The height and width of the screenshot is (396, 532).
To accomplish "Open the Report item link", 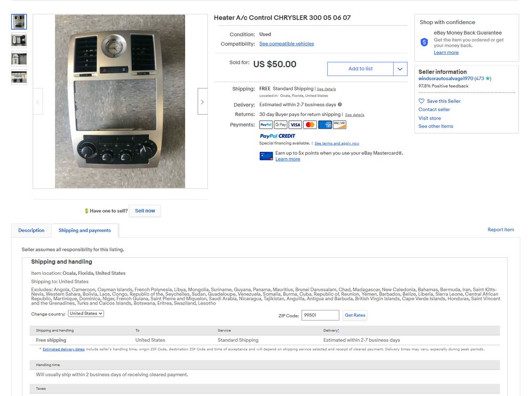I will 501,230.
